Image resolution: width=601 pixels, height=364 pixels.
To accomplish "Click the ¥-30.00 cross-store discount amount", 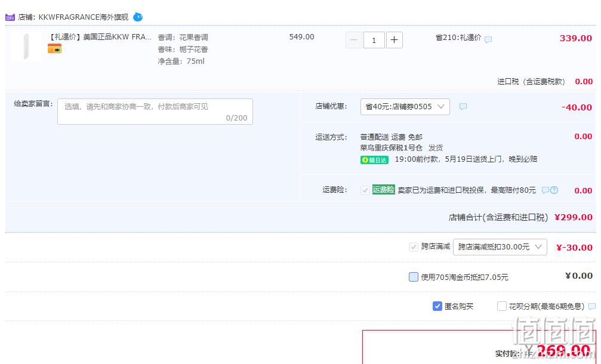I will 574,248.
